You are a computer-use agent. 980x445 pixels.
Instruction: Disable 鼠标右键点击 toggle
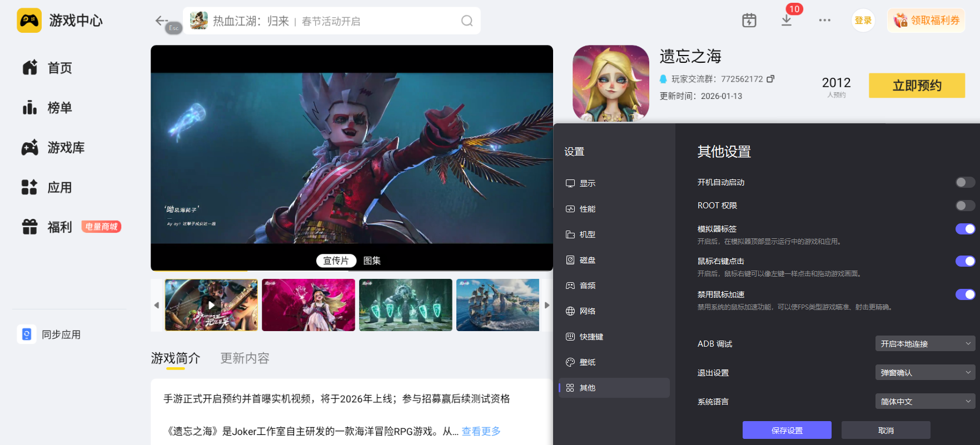click(965, 261)
